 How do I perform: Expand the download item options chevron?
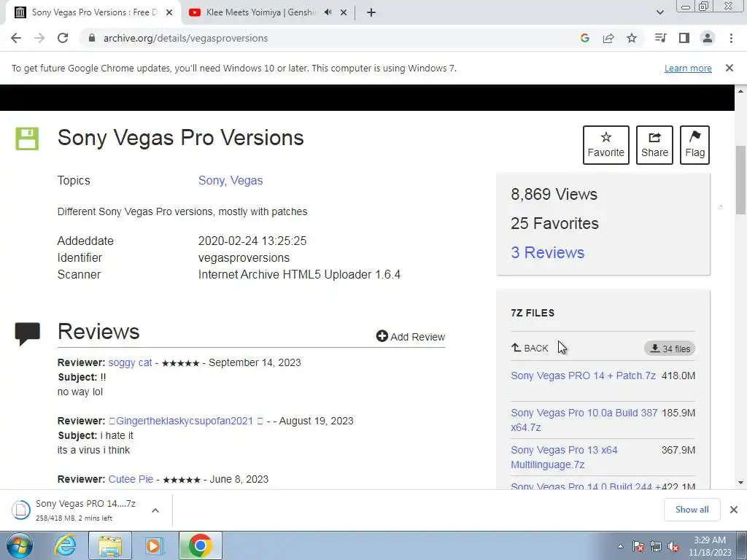pos(155,510)
